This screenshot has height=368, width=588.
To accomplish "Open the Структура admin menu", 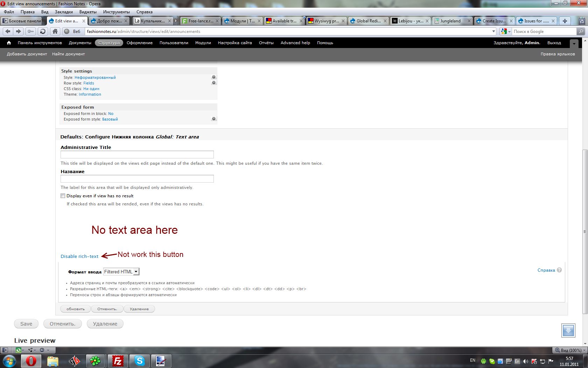I will [109, 42].
